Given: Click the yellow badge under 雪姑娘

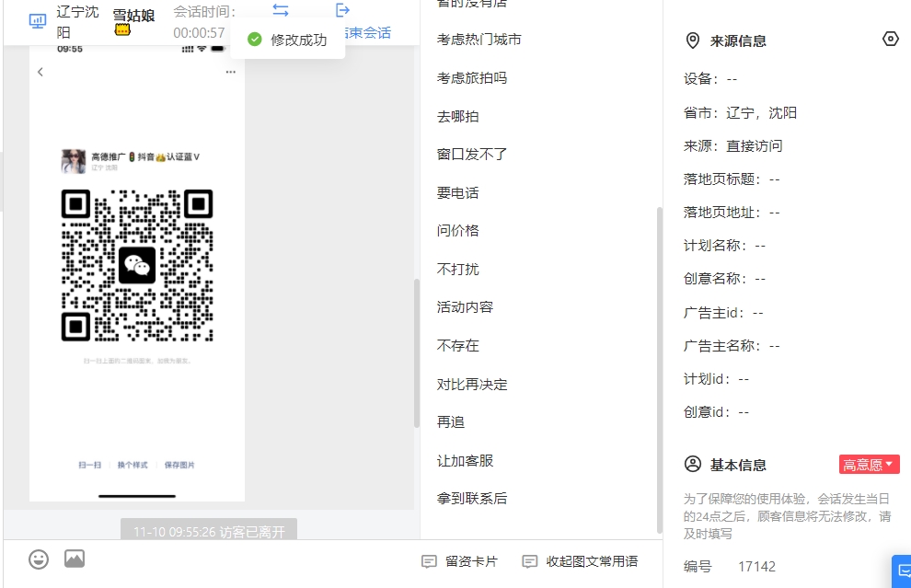Looking at the screenshot, I should pyautogui.click(x=122, y=29).
